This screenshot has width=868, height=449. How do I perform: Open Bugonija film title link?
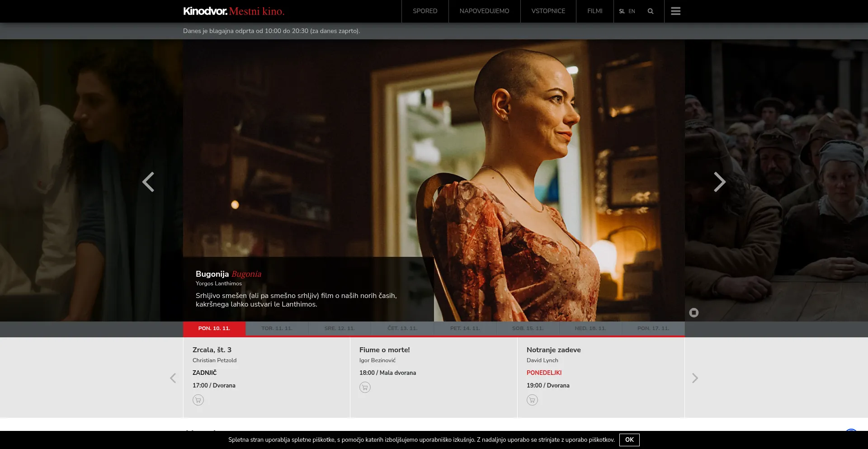212,274
